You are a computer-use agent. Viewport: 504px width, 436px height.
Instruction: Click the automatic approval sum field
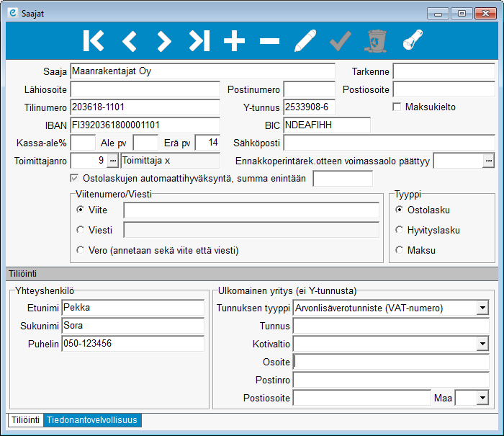coord(343,179)
